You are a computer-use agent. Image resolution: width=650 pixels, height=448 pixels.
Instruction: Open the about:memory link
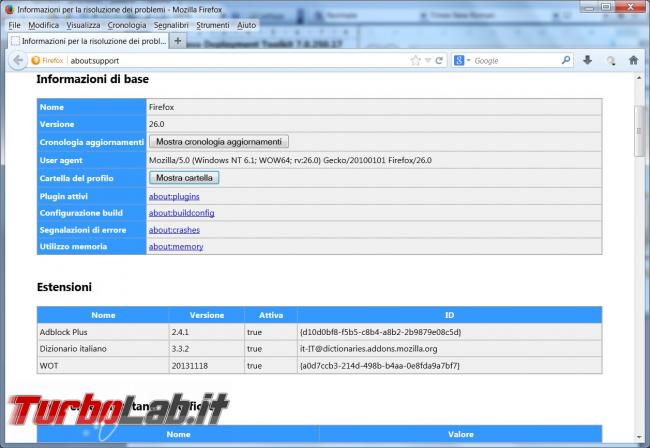[x=176, y=247]
